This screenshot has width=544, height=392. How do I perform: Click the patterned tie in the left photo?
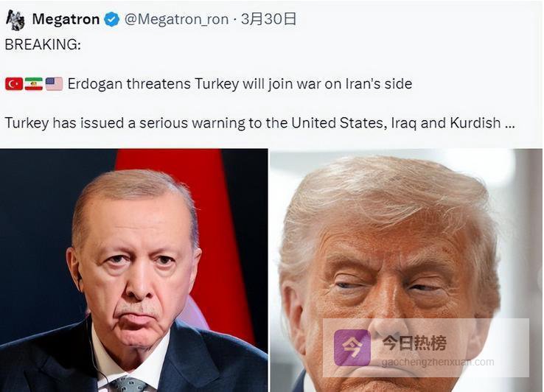point(128,385)
